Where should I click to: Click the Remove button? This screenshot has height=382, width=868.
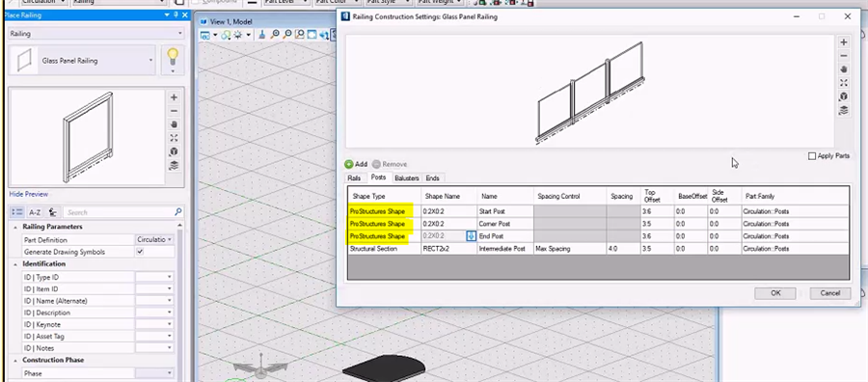[x=390, y=164]
